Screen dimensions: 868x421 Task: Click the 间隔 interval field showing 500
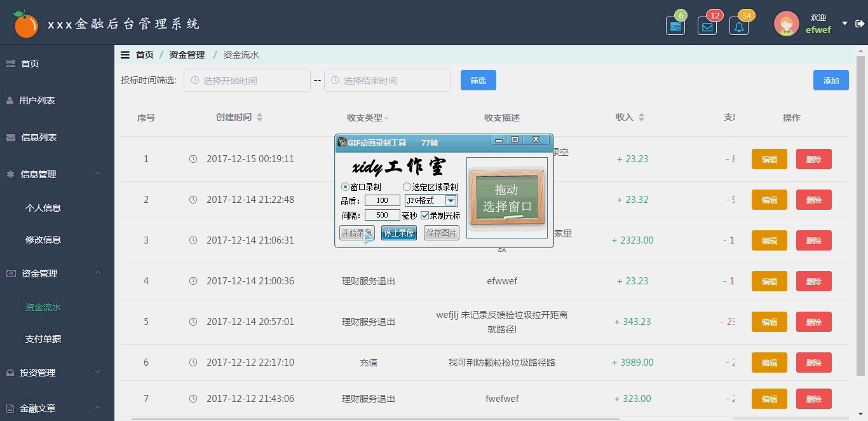pos(382,216)
